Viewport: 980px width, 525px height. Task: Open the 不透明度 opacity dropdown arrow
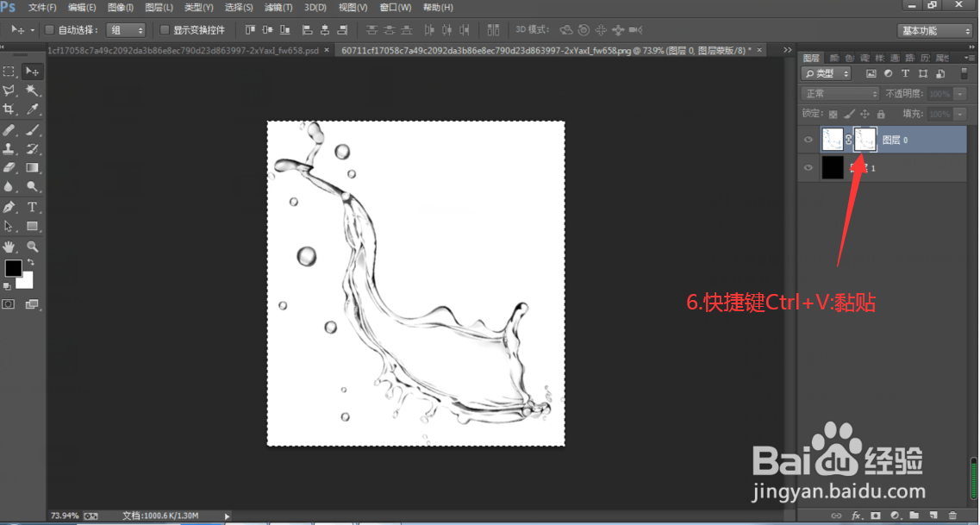click(x=959, y=94)
